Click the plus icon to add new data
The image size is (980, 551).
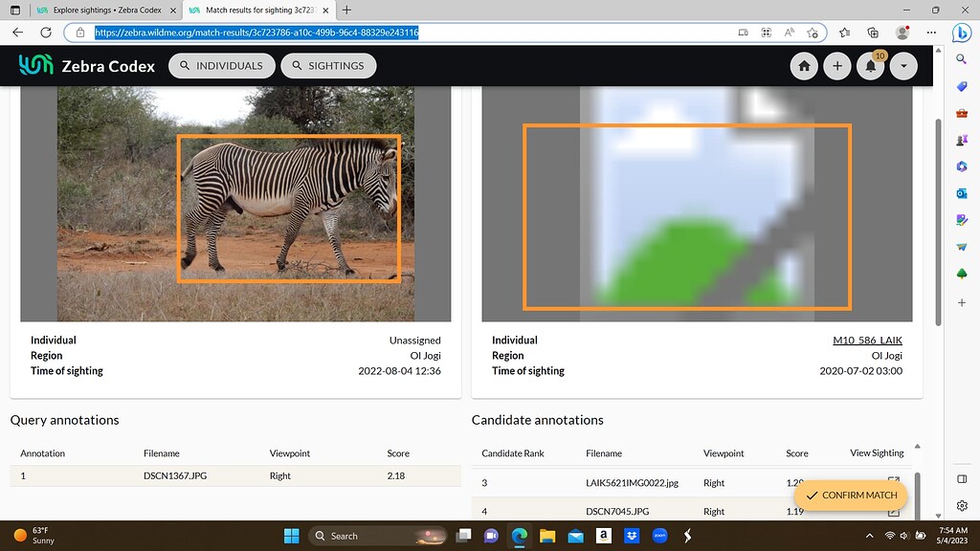pyautogui.click(x=837, y=65)
